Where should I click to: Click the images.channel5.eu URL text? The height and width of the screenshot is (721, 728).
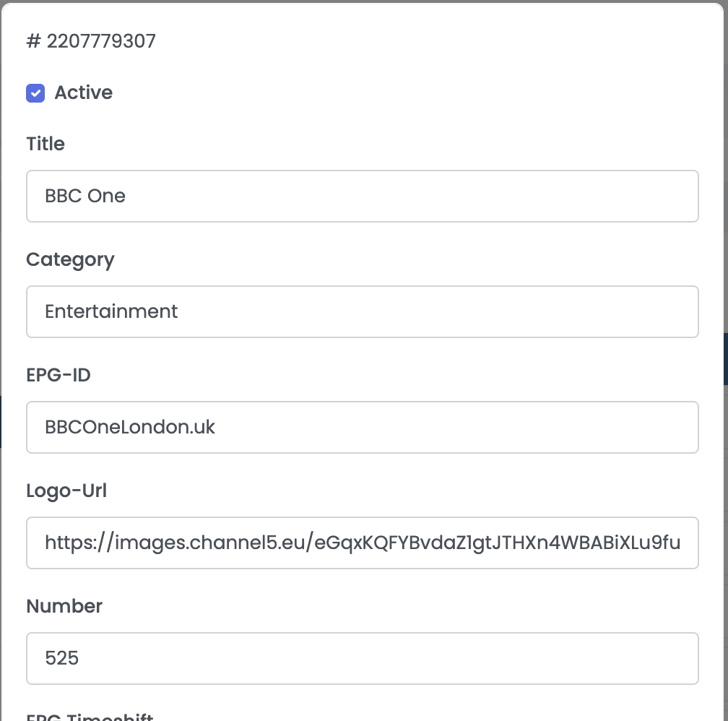362,543
